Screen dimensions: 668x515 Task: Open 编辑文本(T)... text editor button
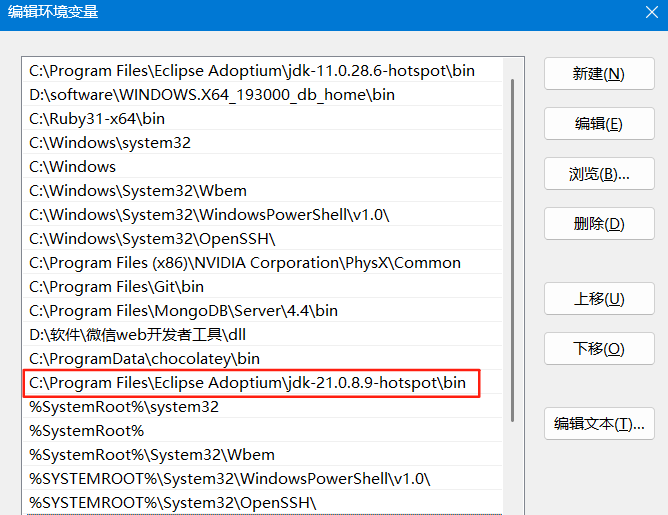[599, 423]
